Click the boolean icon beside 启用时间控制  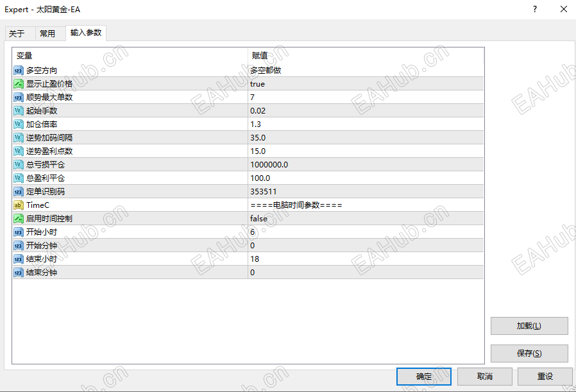pos(19,219)
